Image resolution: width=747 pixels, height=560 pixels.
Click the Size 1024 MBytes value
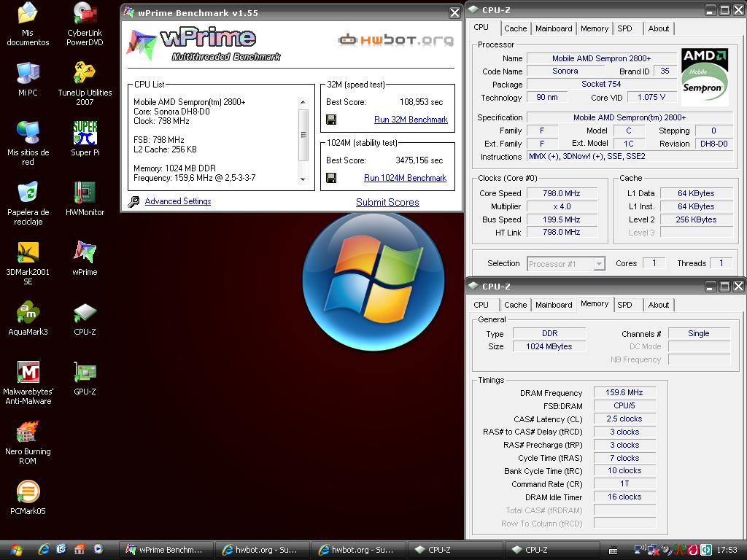(x=549, y=346)
